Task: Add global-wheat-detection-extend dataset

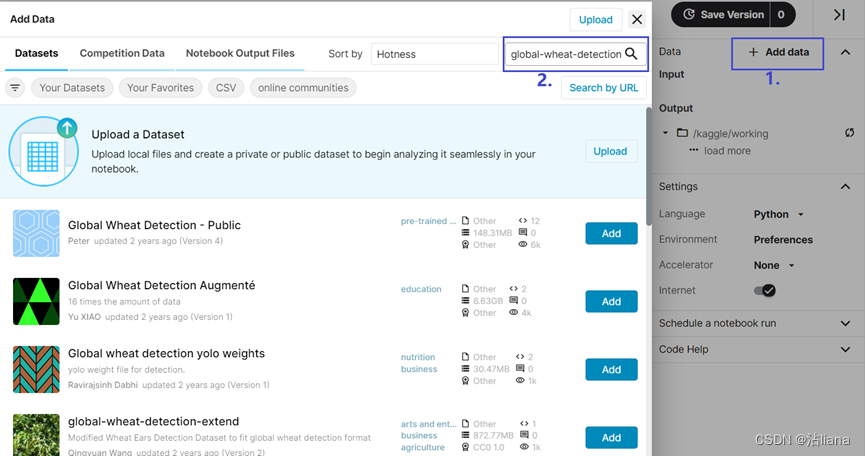Action: click(611, 437)
